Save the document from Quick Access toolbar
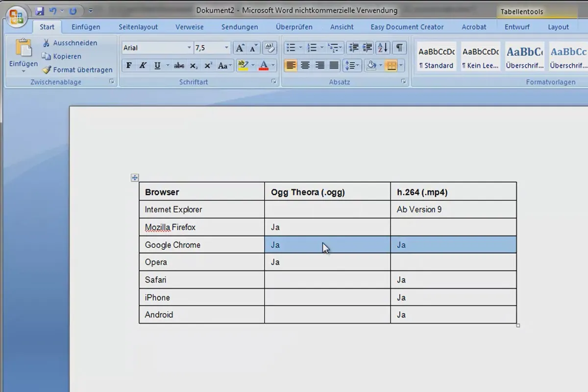Image resolution: width=588 pixels, height=392 pixels. pyautogui.click(x=40, y=11)
